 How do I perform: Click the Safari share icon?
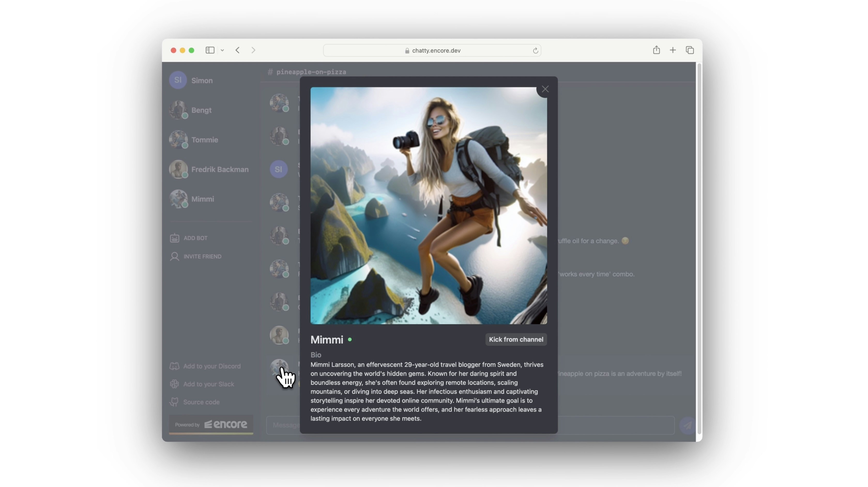pos(656,50)
